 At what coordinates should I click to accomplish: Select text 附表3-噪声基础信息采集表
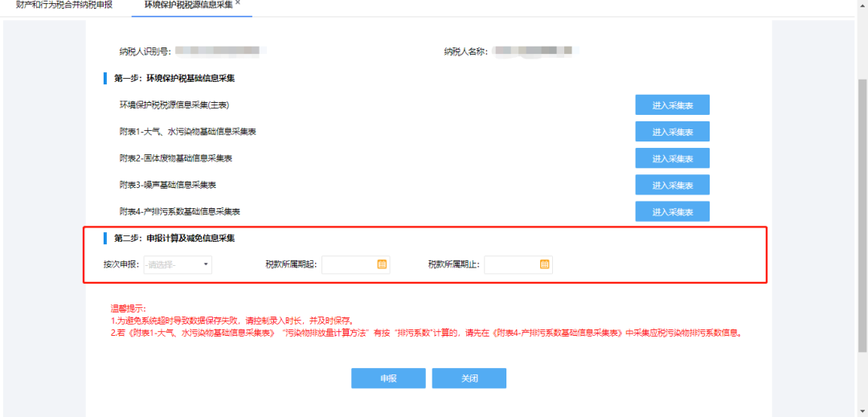coord(168,185)
